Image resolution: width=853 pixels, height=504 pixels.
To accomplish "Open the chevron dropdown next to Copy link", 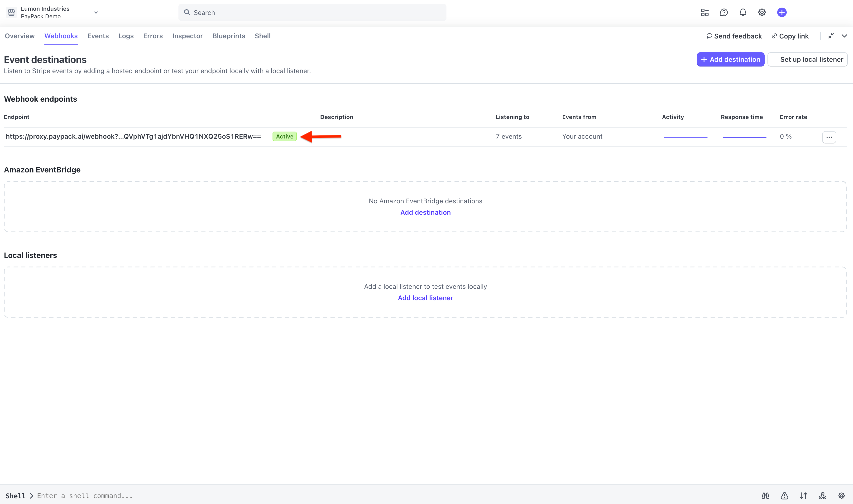I will tap(845, 36).
